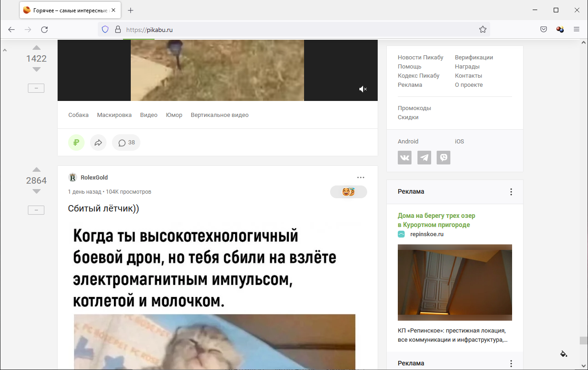Screen dimensions: 588x370
Task: Click the left sidebar up chevron
Action: (5, 50)
